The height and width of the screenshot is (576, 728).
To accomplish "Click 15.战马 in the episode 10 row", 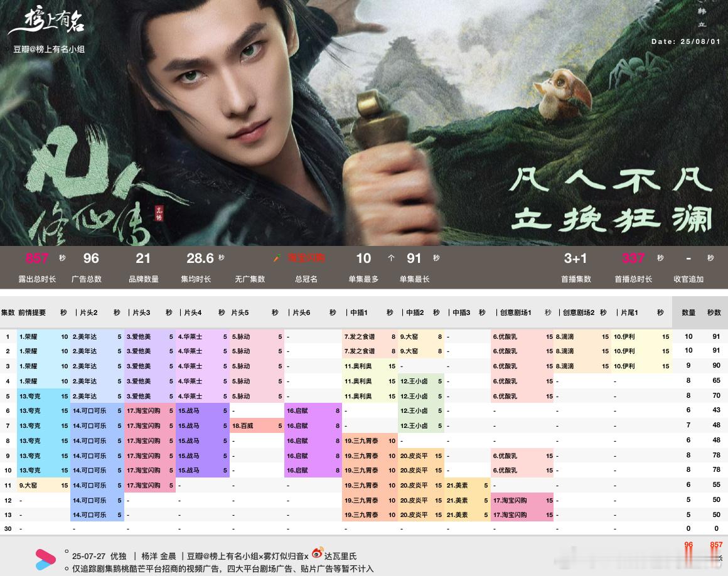I will click(188, 470).
